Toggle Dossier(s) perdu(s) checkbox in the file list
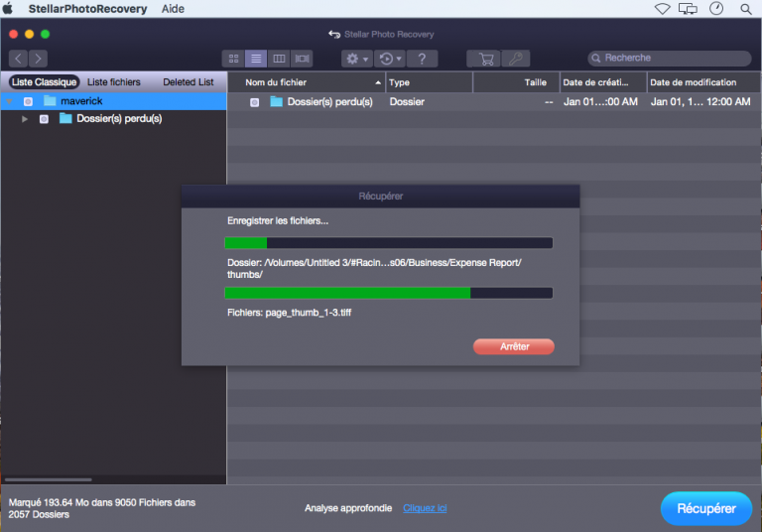The height and width of the screenshot is (532, 762). click(x=254, y=102)
